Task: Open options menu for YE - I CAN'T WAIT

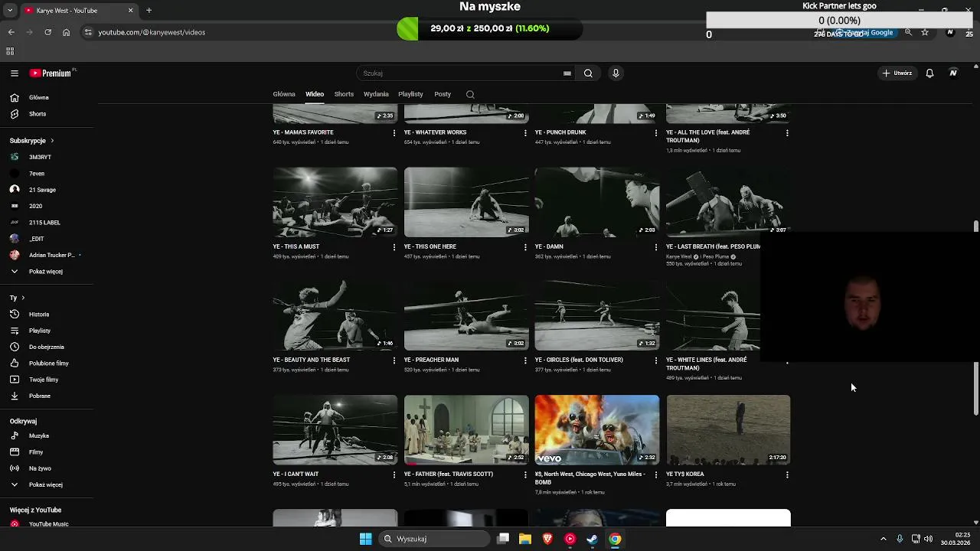Action: [394, 474]
